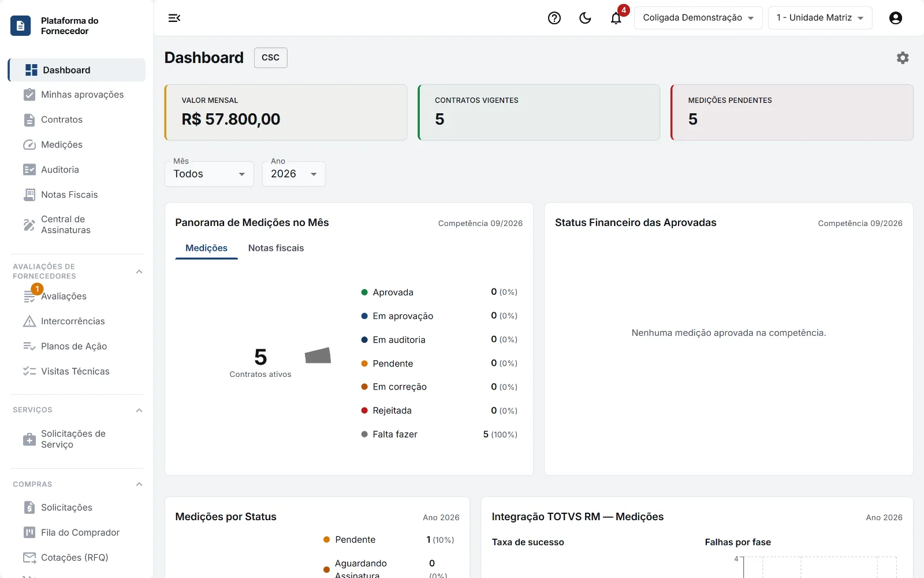The image size is (924, 578).
Task: Open the Ano filter set to 2026
Action: 294,174
